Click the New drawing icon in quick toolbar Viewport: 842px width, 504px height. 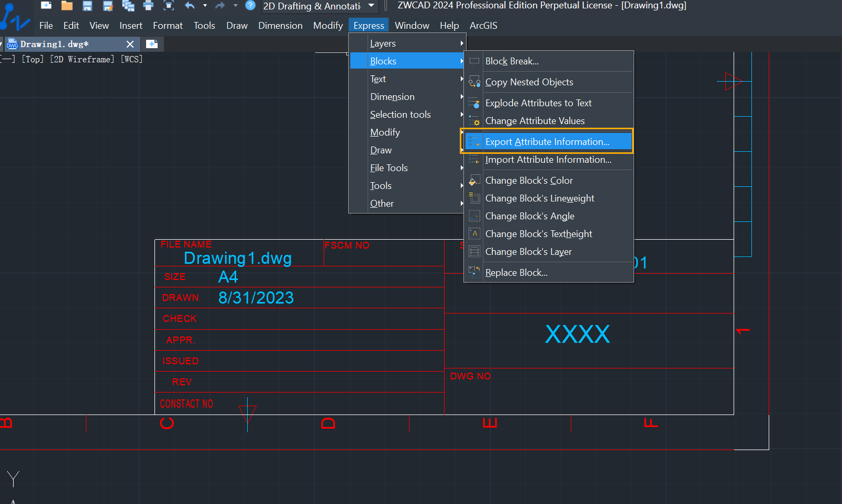click(46, 6)
